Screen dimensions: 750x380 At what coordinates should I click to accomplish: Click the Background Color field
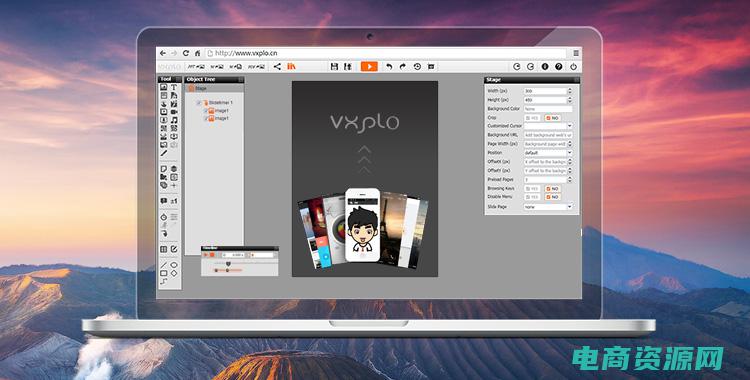[x=548, y=109]
